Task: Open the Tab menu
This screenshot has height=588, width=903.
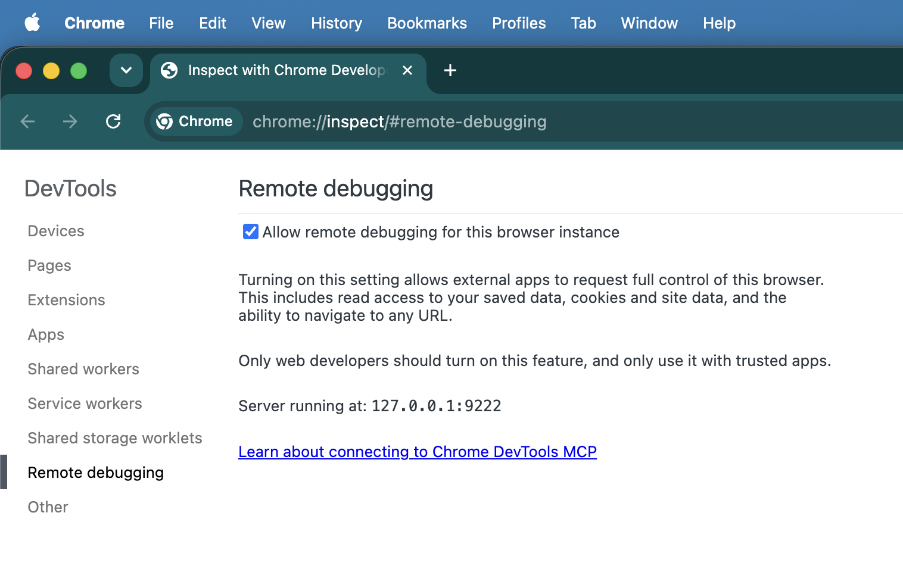Action: (x=583, y=23)
